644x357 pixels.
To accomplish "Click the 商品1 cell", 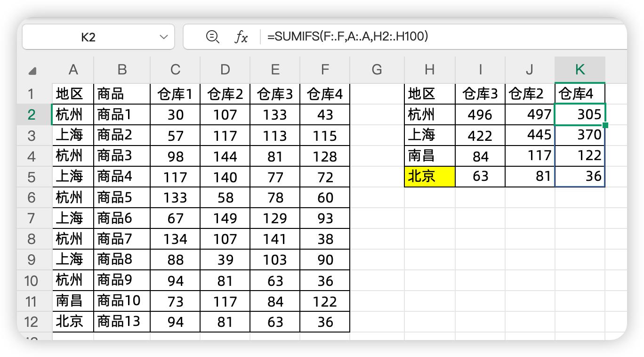I will (122, 114).
